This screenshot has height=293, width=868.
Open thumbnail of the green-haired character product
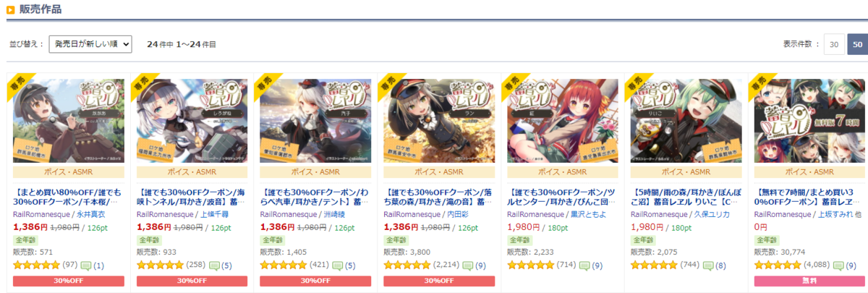pos(686,120)
